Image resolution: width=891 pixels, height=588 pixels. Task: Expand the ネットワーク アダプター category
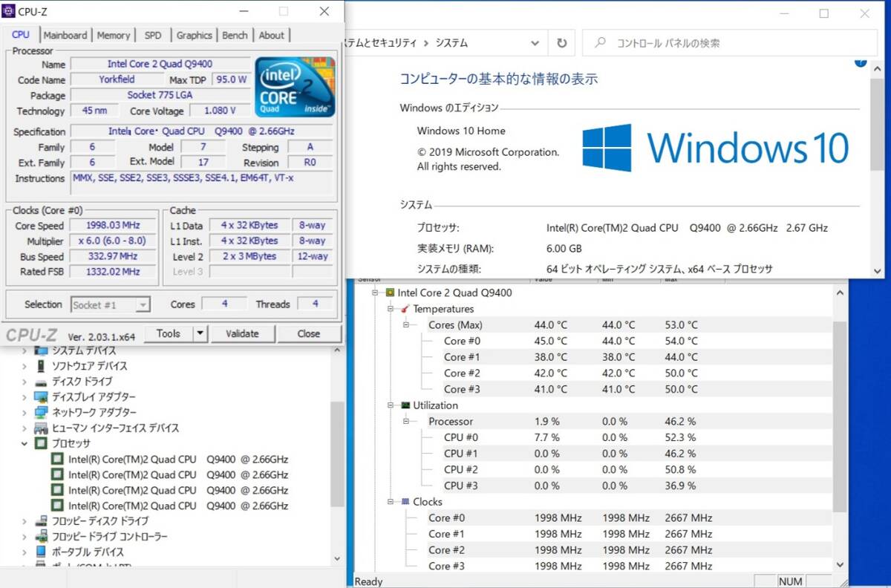point(24,413)
